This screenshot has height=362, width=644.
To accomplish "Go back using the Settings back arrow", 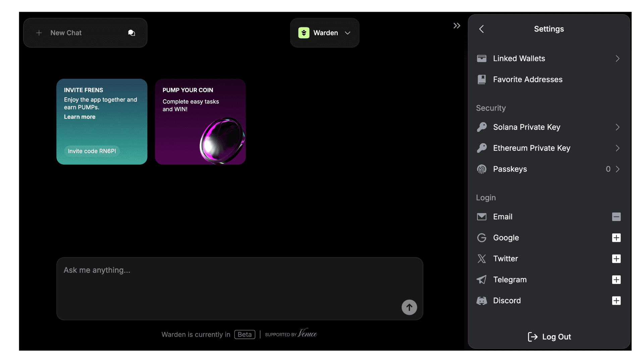I will 482,29.
